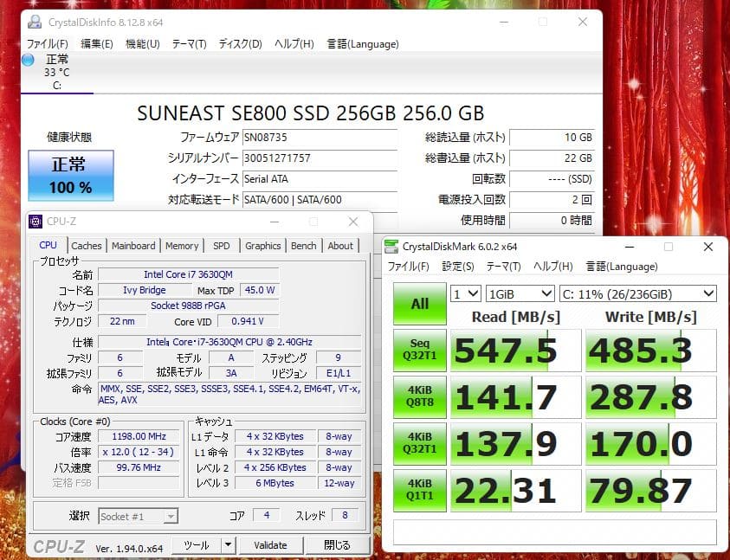The image size is (730, 560).
Task: Run all benchmarks with the All button
Action: (x=419, y=304)
